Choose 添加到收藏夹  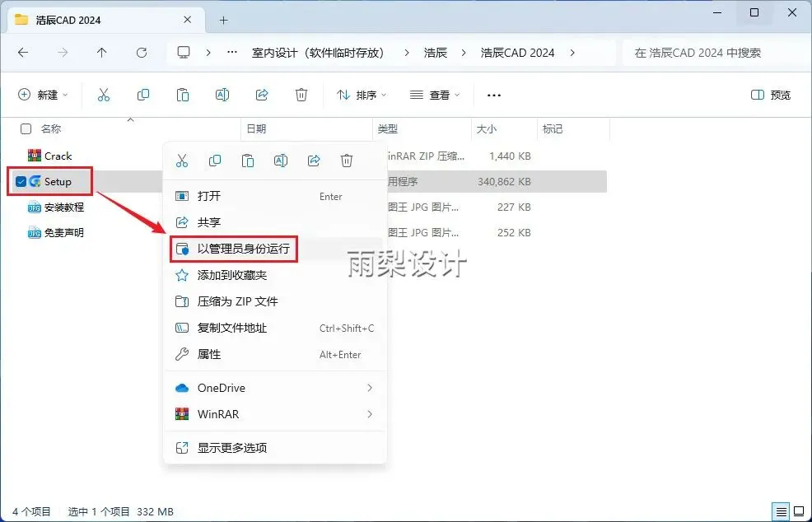tap(274, 275)
